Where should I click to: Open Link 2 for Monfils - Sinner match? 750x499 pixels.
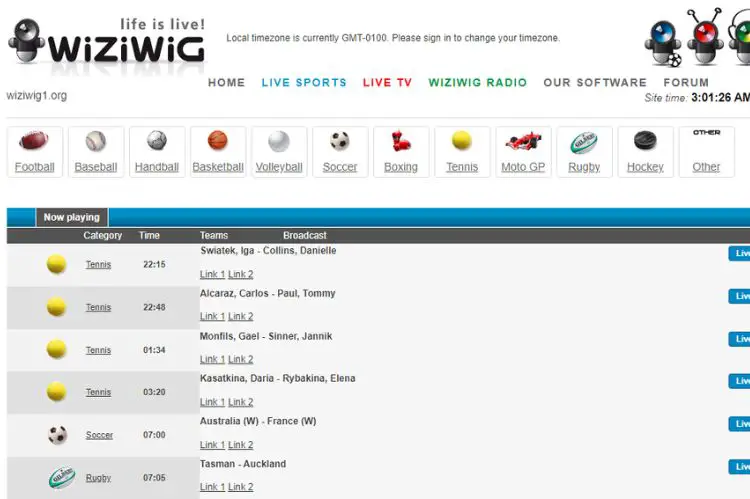(x=241, y=359)
